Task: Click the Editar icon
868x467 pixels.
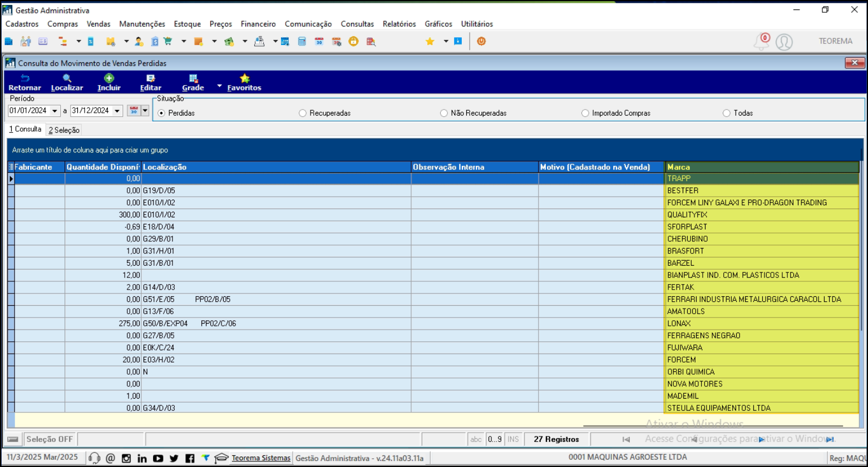Action: pyautogui.click(x=151, y=78)
